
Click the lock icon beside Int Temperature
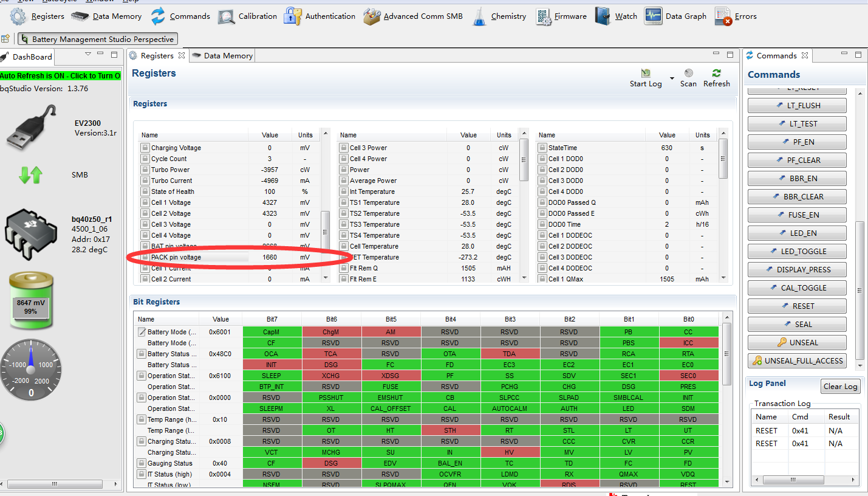point(344,191)
